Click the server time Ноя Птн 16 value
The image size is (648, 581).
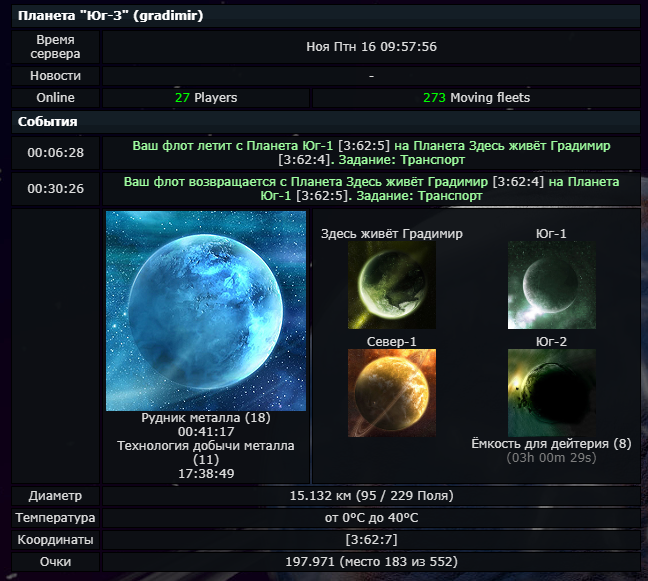tap(371, 47)
